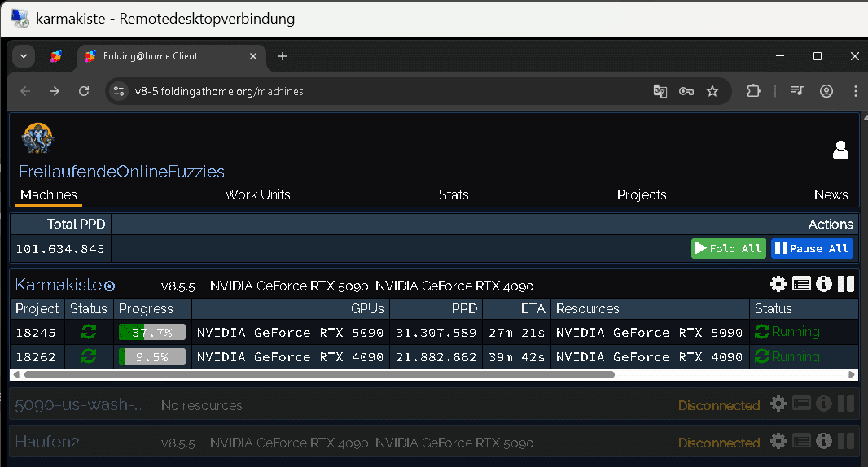868x467 pixels.
Task: Open the Karmakiste machine link
Action: coord(58,285)
